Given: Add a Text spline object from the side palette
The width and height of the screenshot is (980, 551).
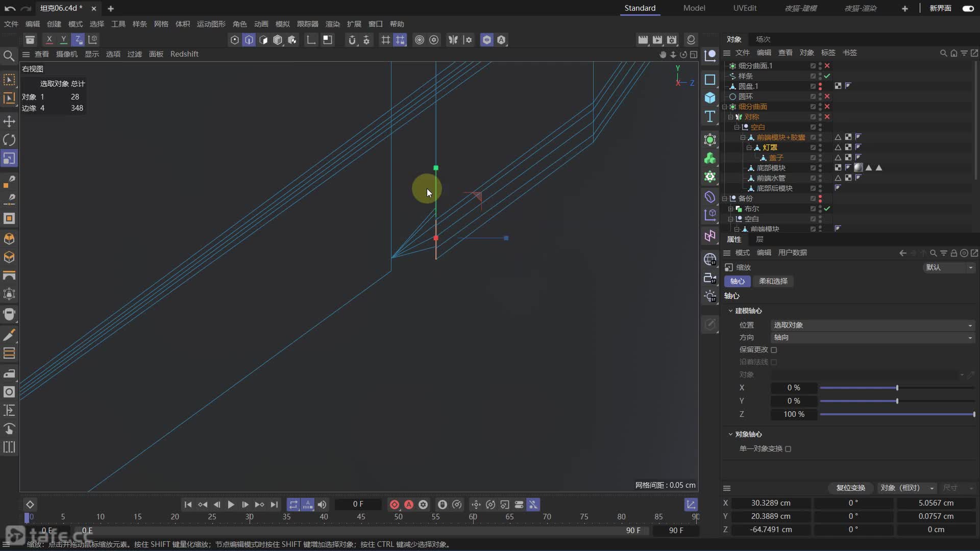Looking at the screenshot, I should click(x=710, y=116).
